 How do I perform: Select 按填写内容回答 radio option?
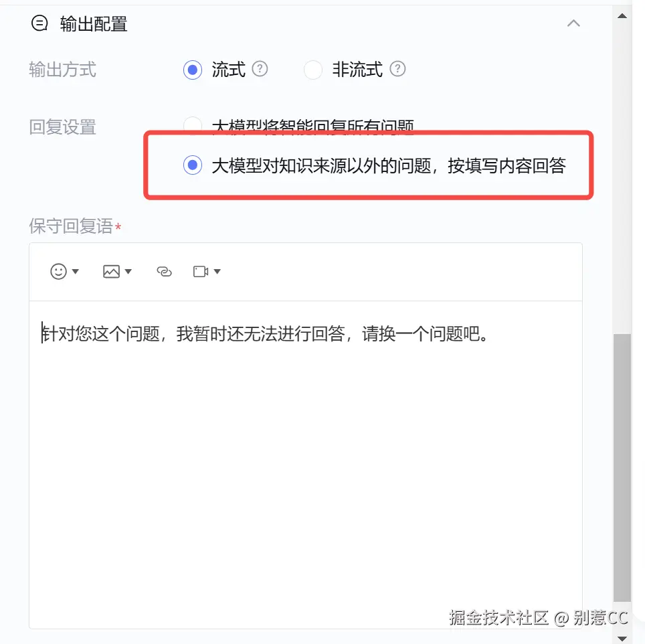click(193, 165)
